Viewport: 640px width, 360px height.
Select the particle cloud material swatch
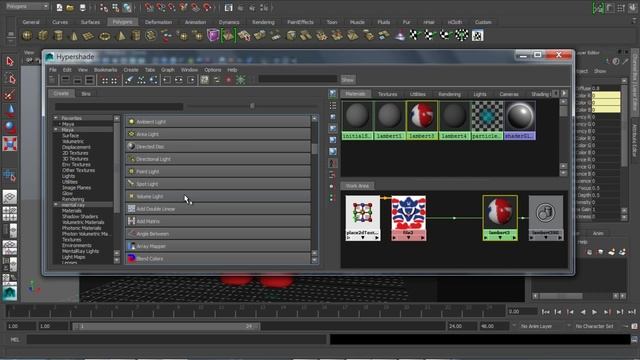[x=487, y=120]
